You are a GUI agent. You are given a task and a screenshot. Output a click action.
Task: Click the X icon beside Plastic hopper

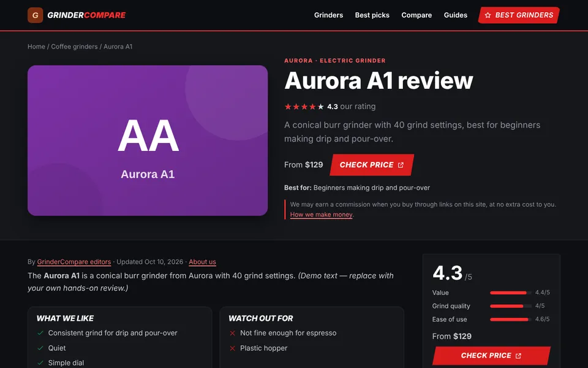[x=233, y=348]
